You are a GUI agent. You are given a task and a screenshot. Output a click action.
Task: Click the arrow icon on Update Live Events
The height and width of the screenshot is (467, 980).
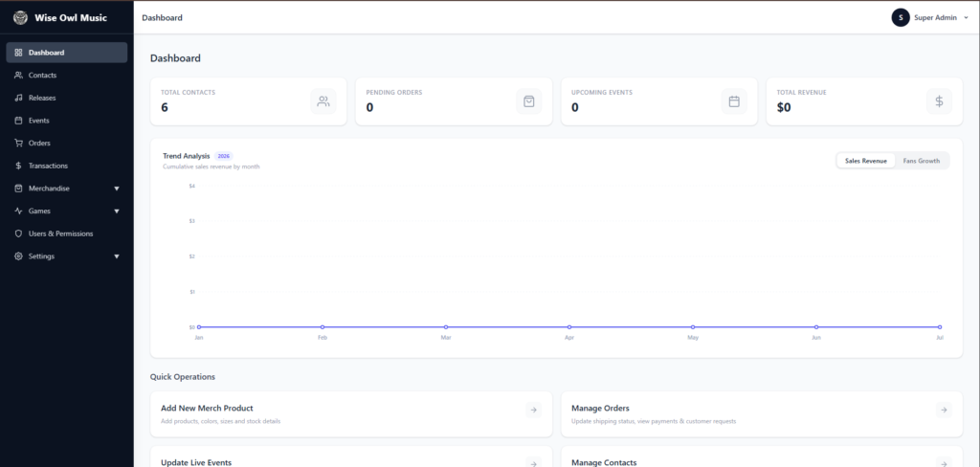click(x=534, y=463)
